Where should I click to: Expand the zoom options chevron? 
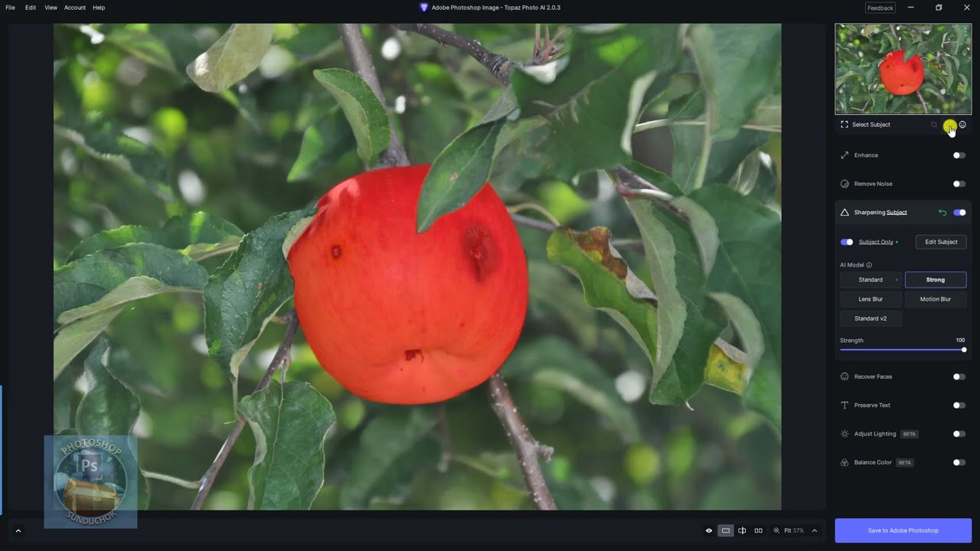coord(815,530)
